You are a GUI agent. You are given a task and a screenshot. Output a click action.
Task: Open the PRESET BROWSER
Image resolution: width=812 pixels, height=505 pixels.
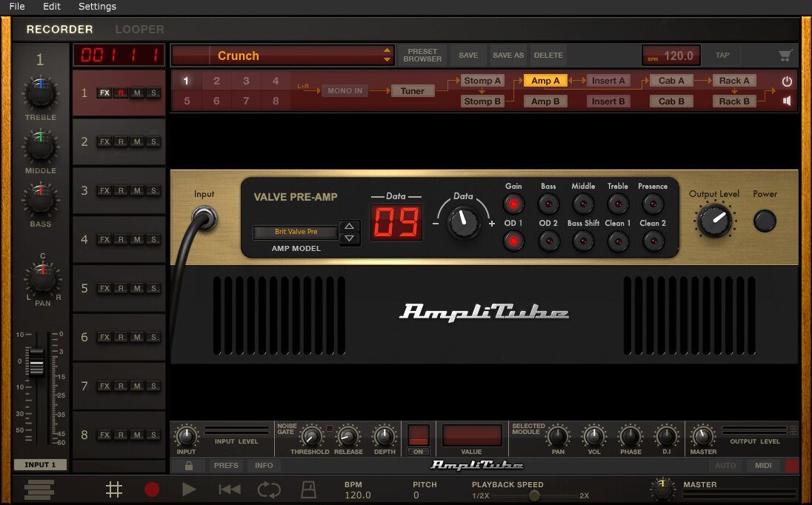click(x=422, y=56)
